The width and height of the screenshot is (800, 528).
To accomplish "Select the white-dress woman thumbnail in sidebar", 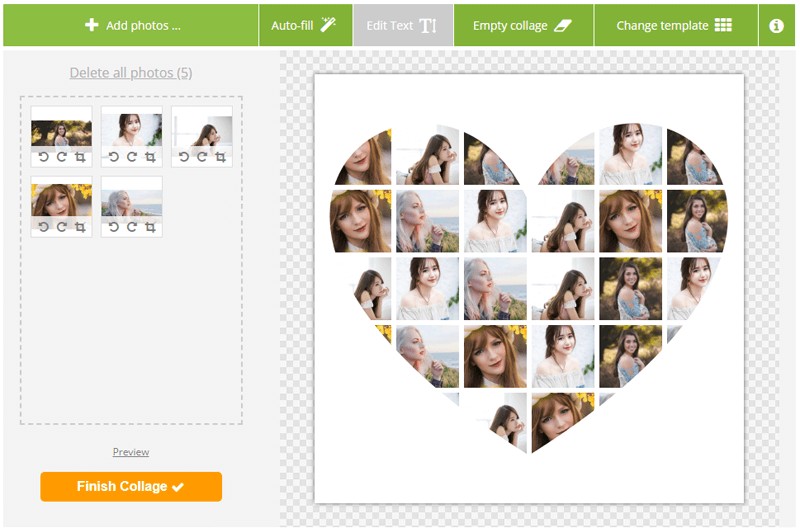I will [x=131, y=128].
